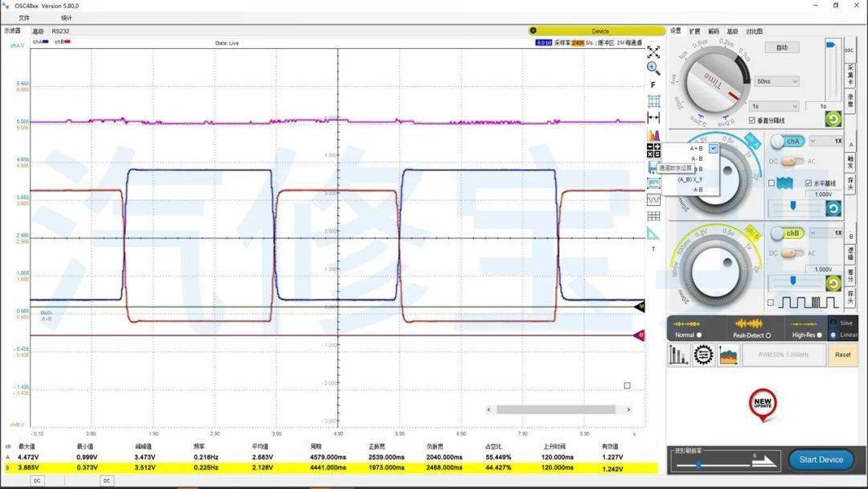Viewport: 868px width, 489px height.
Task: Open the gear settings sliders icon
Action: (x=703, y=355)
